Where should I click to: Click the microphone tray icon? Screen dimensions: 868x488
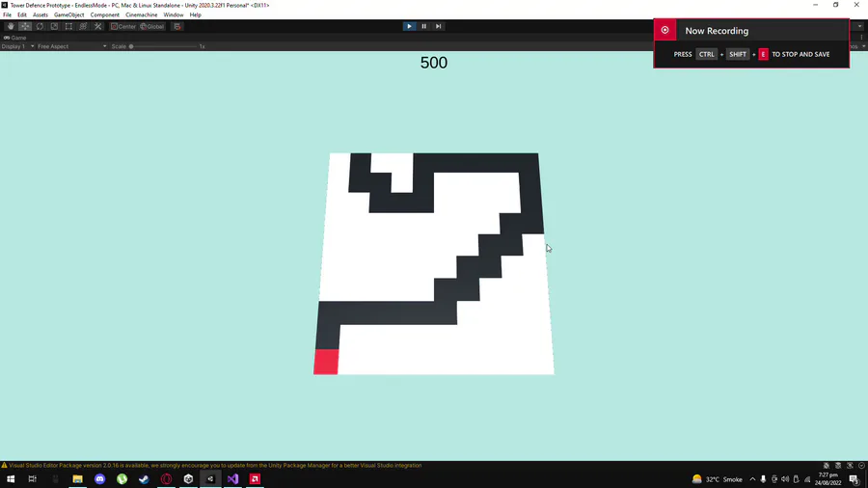[763, 479]
